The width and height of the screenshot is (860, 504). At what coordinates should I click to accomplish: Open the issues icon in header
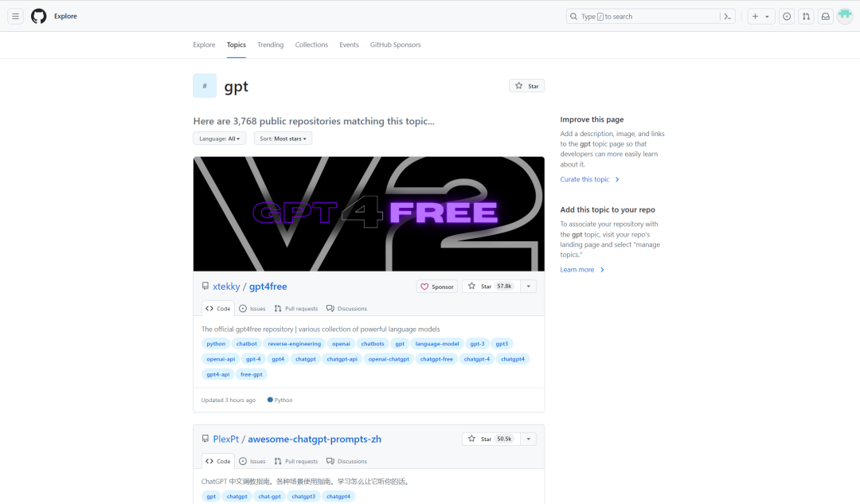[787, 17]
